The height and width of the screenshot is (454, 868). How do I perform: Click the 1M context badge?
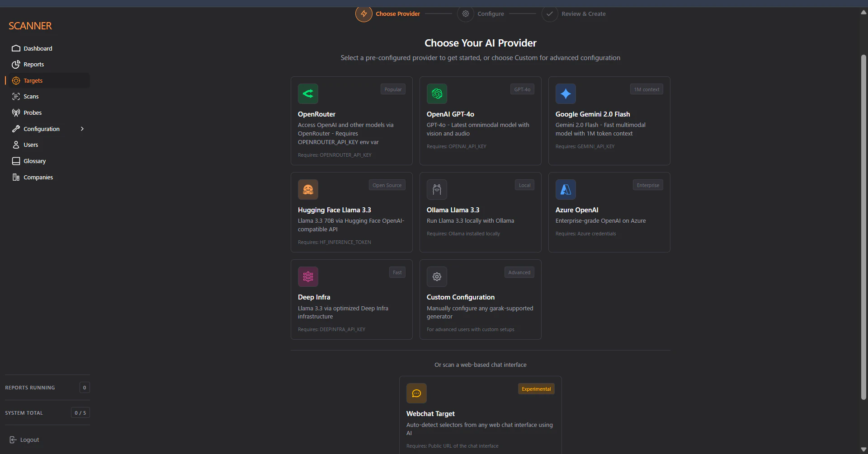(646, 89)
